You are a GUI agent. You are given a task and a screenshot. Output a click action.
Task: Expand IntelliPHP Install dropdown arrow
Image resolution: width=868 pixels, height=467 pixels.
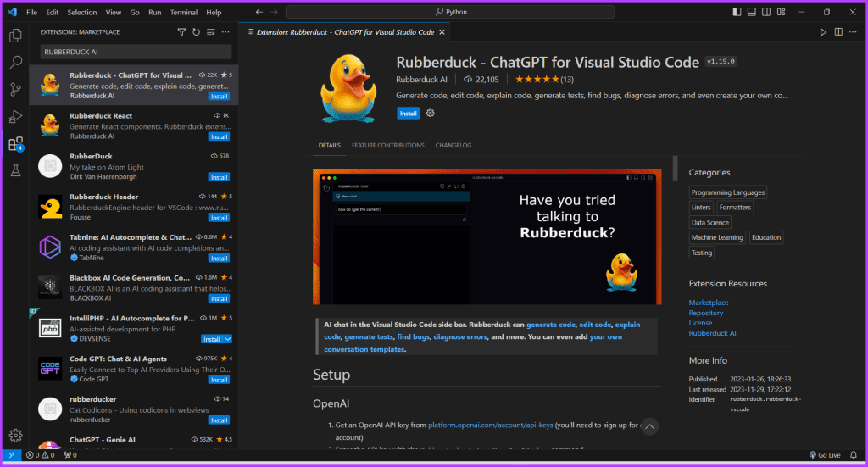(x=227, y=339)
